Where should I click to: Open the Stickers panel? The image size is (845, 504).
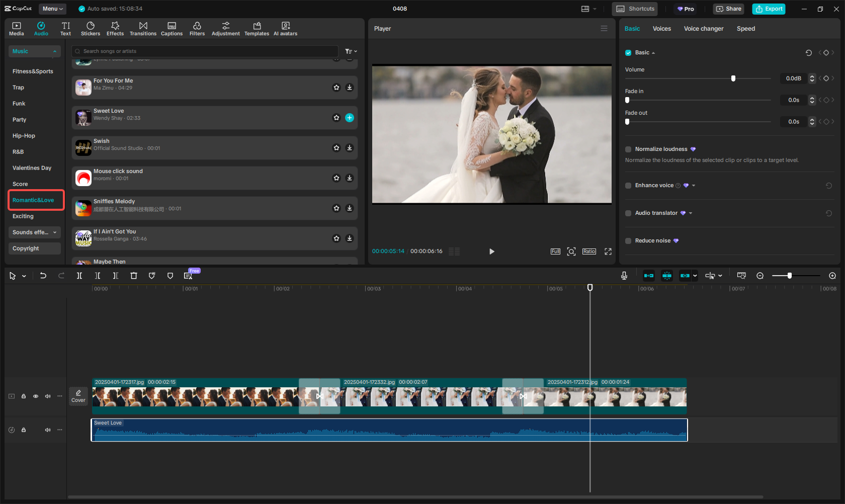(x=91, y=29)
